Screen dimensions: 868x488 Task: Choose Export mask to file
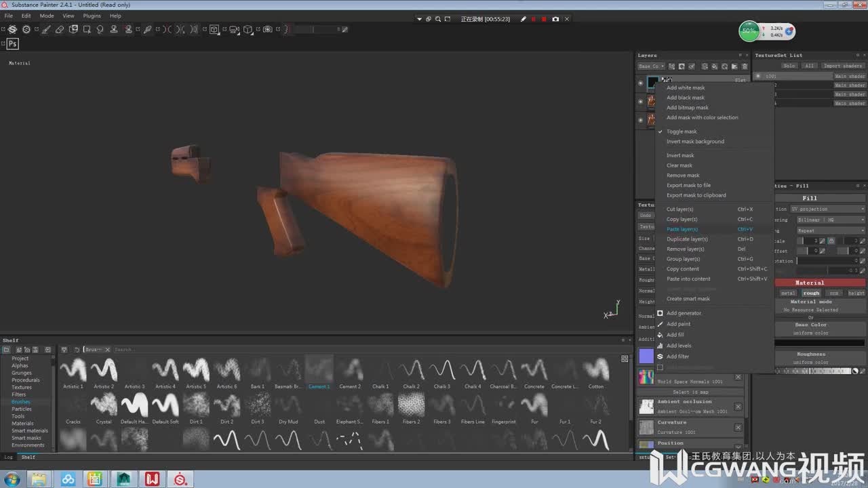point(688,185)
